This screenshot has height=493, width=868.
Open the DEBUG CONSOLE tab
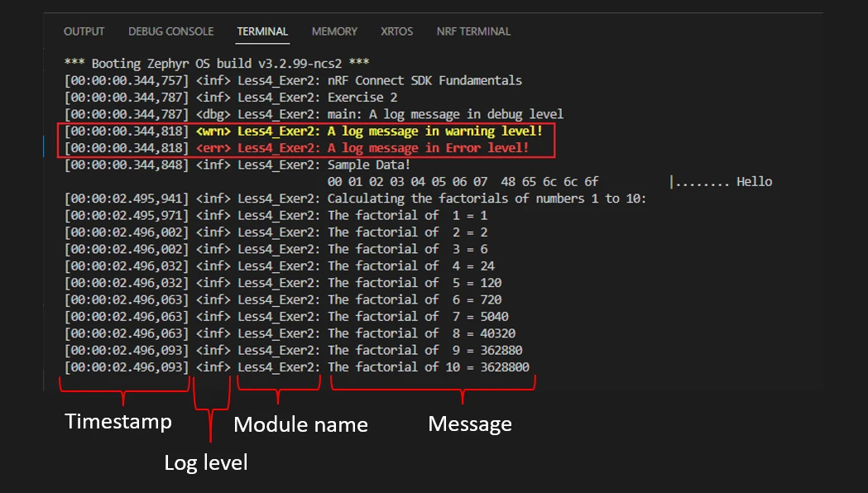pos(170,31)
